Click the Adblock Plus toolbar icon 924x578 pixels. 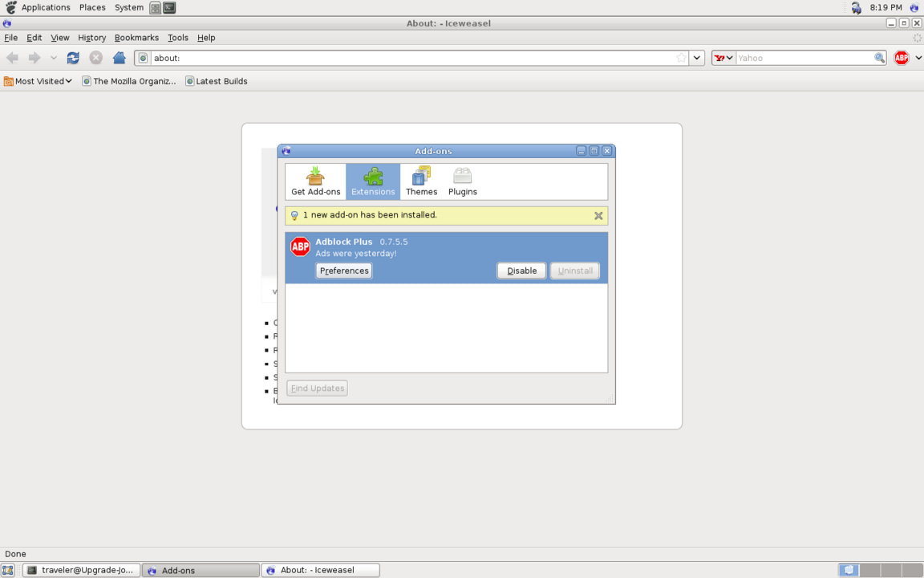tap(901, 58)
